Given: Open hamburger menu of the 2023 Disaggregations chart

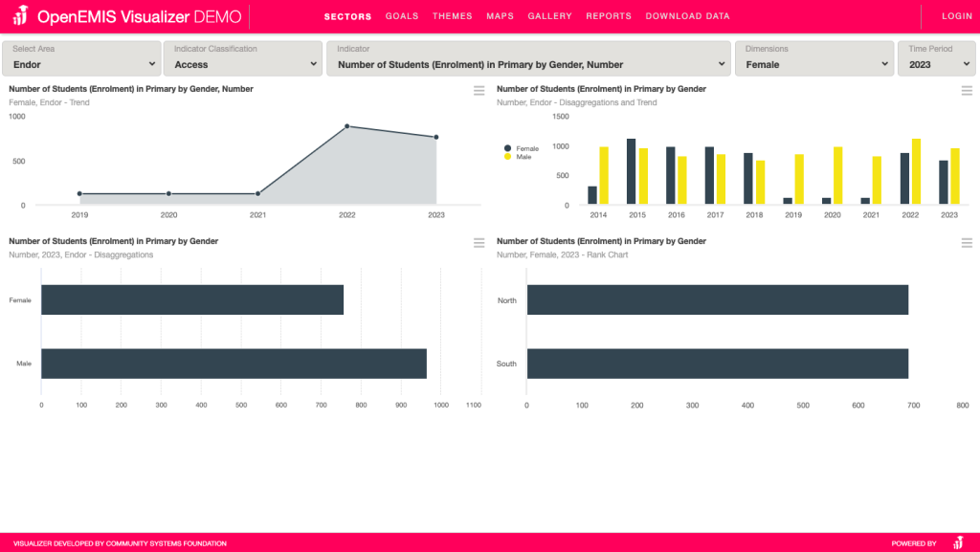Looking at the screenshot, I should pyautogui.click(x=479, y=243).
